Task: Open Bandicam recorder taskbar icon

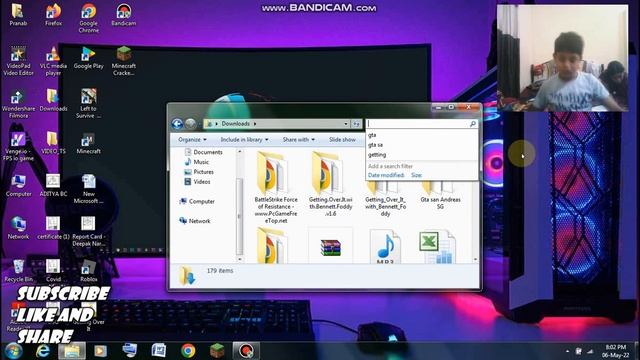Action: coord(246,351)
